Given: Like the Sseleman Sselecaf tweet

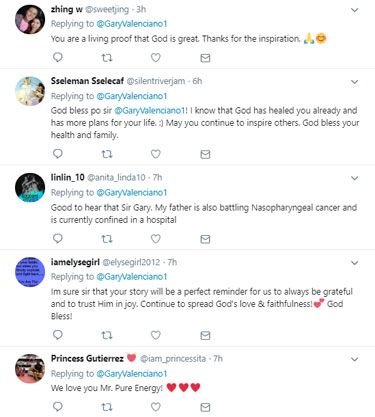Looking at the screenshot, I should 156,154.
